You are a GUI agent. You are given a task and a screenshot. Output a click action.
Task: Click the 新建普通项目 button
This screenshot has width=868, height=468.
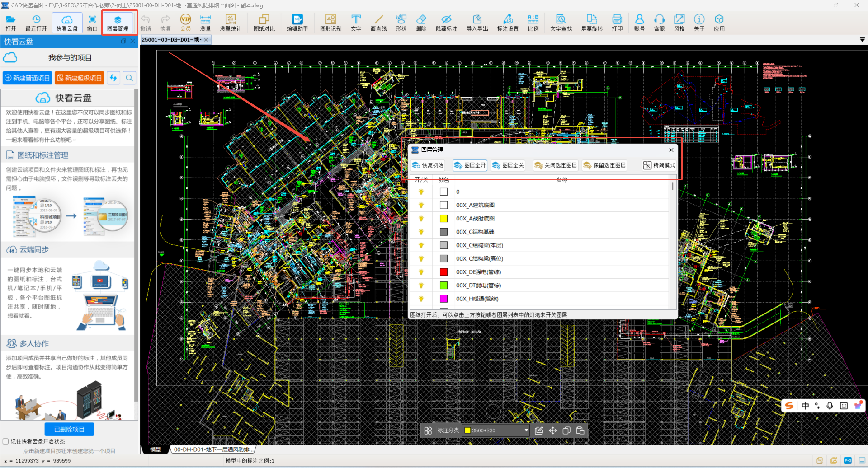27,78
